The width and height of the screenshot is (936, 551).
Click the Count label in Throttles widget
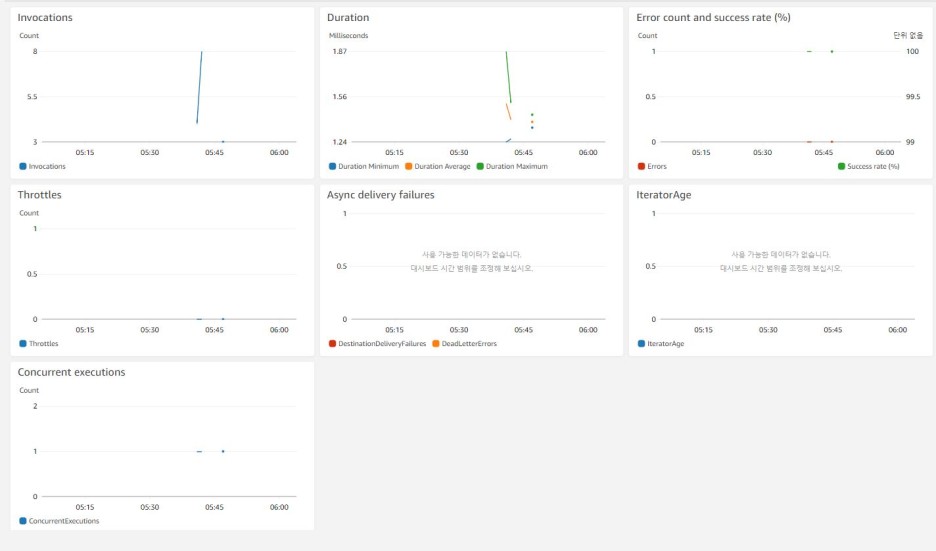[29, 213]
